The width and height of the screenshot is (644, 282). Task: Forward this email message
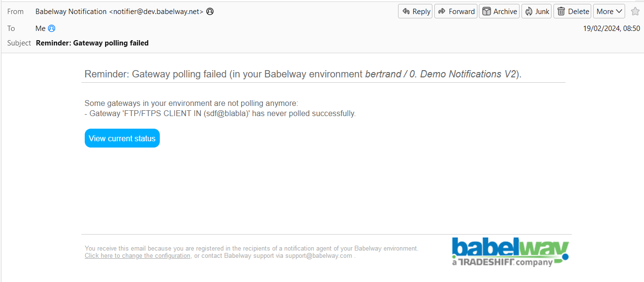click(456, 12)
